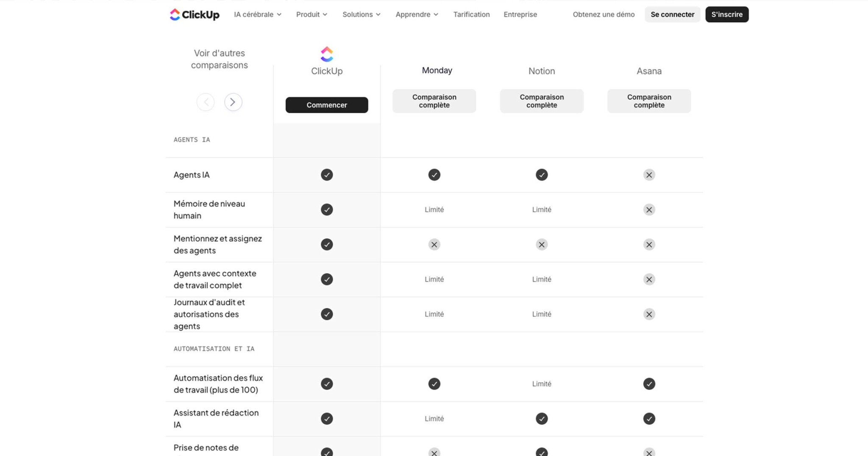Image resolution: width=868 pixels, height=456 pixels.
Task: Click Notion checkmark for Assistant de rédaction IA
Action: click(542, 419)
